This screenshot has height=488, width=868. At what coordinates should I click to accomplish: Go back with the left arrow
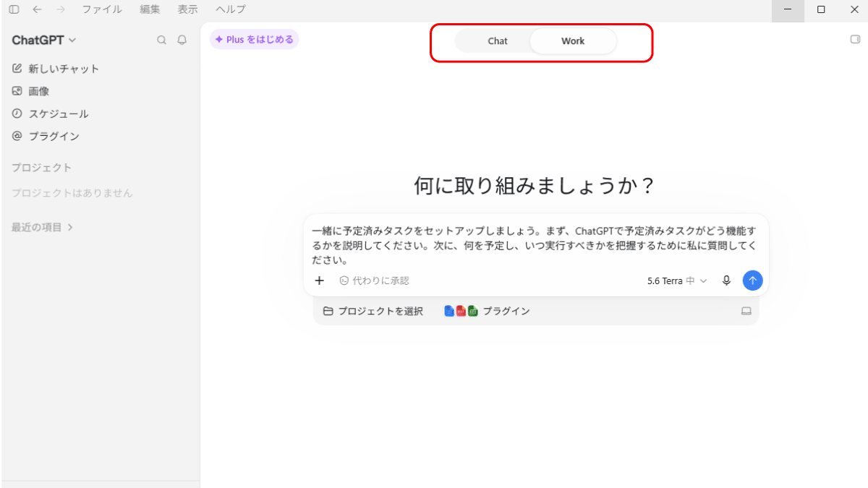coord(37,9)
